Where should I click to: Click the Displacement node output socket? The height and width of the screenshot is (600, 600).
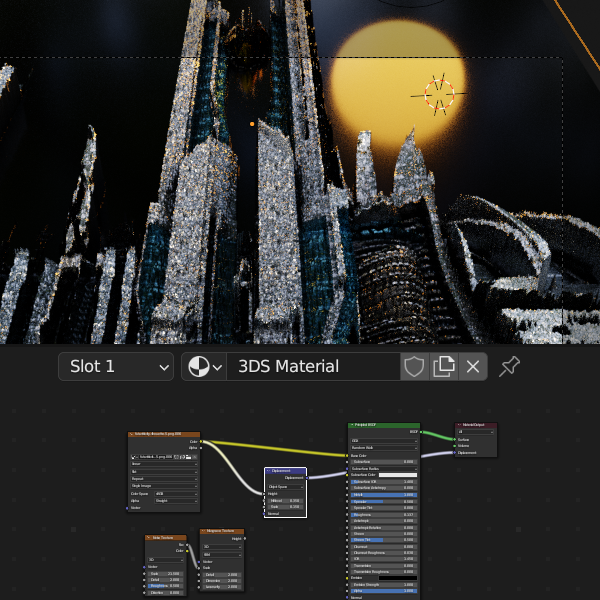(307, 478)
